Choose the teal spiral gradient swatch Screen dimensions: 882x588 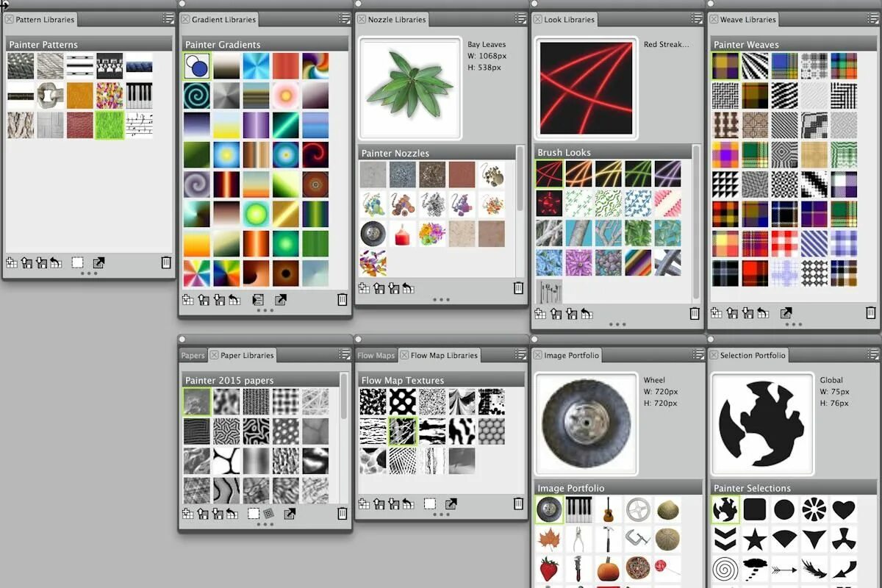point(197,96)
